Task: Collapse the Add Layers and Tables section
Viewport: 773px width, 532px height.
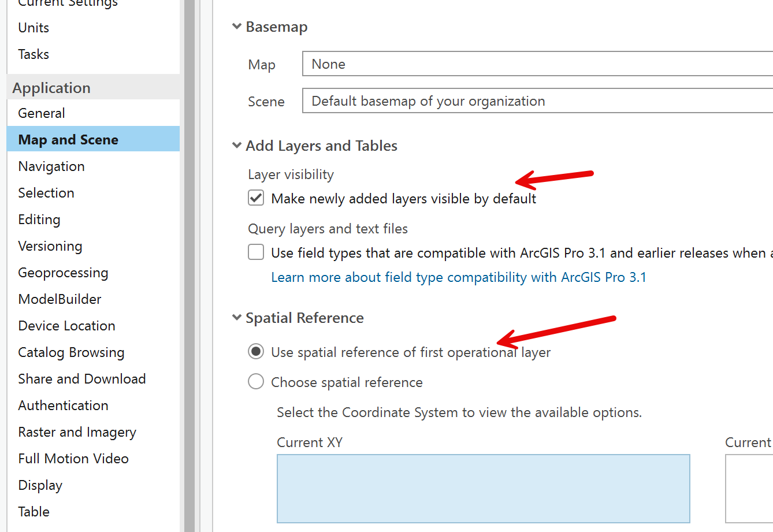Action: [236, 146]
